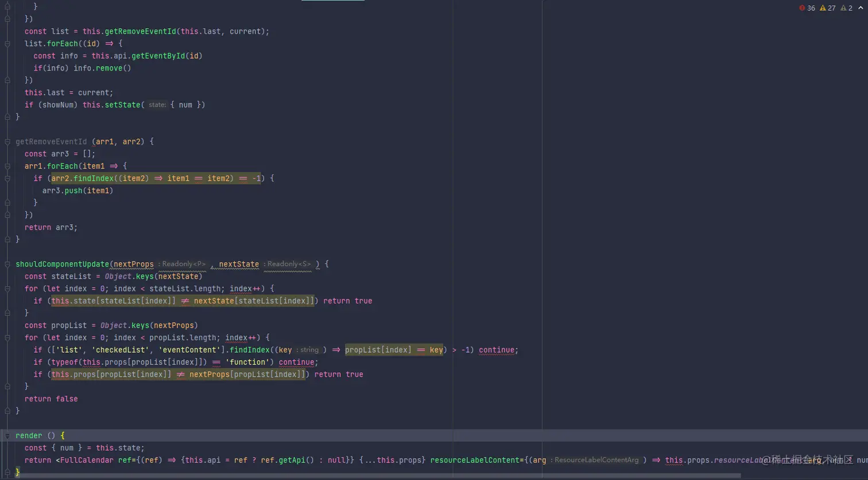Place cursor on 'getRemoveEventId' method declaration name
This screenshot has width=868, height=480.
(x=51, y=142)
